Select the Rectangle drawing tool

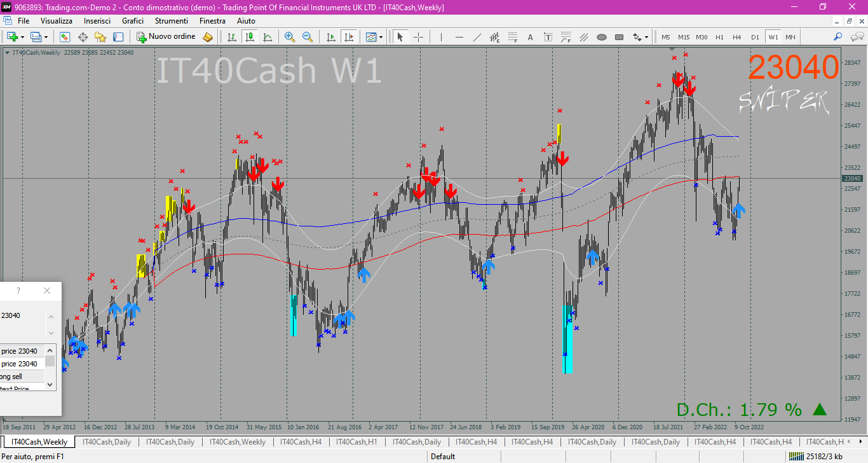(619, 37)
